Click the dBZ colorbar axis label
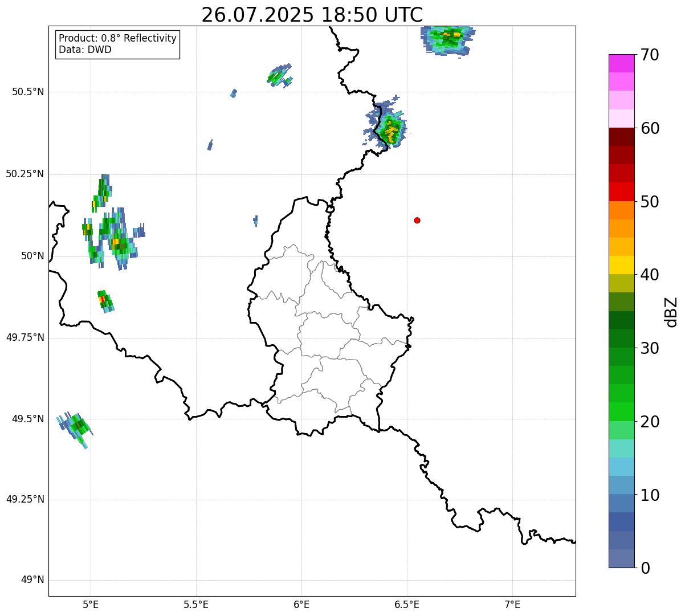 [671, 311]
